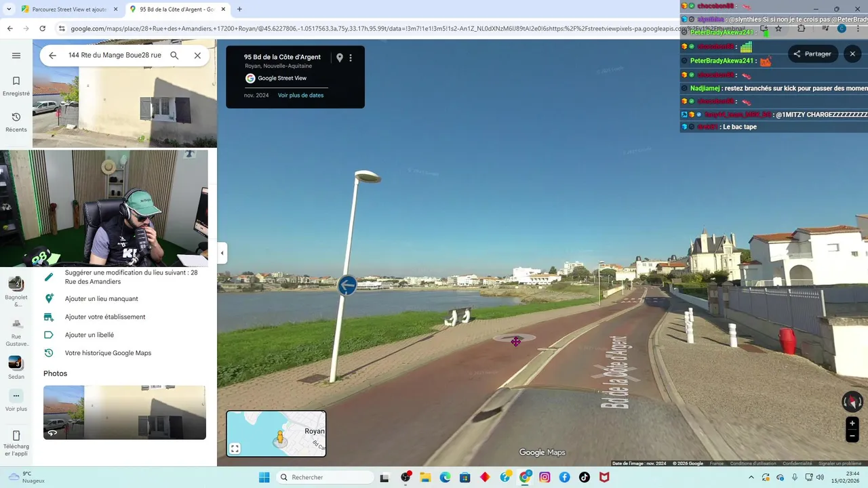This screenshot has height=488, width=868.
Task: Open the Chrome three-dot menu
Action: 859,28
